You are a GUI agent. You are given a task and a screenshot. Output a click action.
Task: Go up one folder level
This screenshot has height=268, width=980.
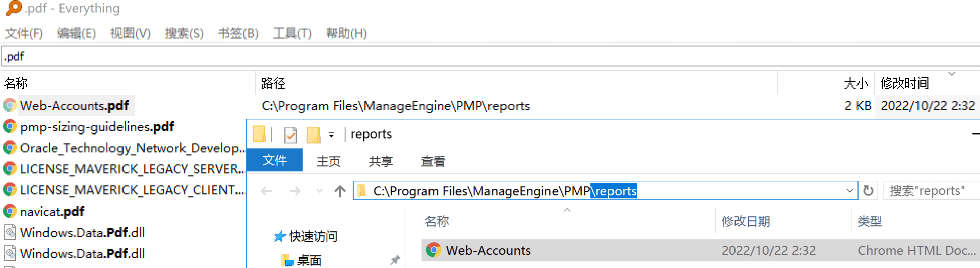coord(340,191)
